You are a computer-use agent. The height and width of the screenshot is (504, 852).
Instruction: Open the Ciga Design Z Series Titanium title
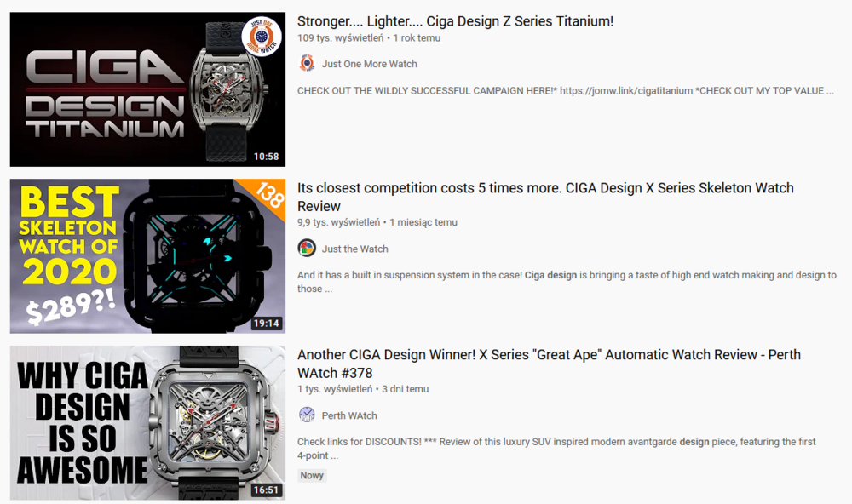click(x=455, y=21)
